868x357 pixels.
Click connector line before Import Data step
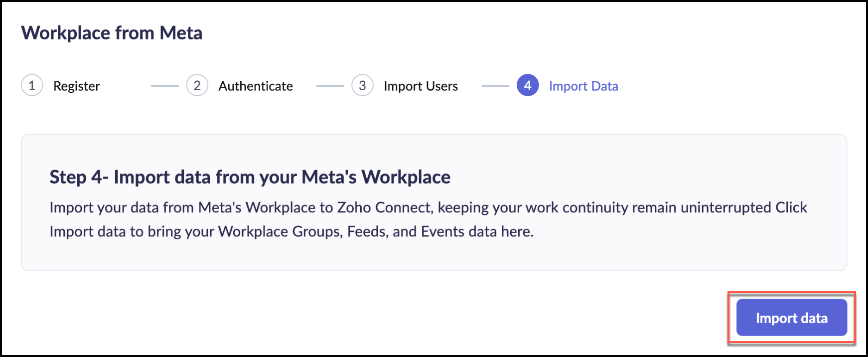pos(495,86)
